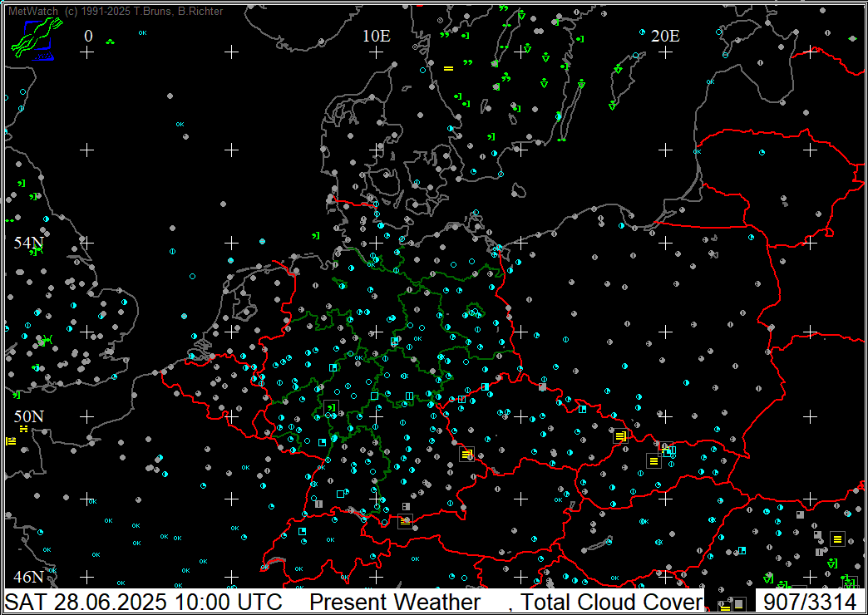The width and height of the screenshot is (868, 615).
Task: Click the 46N latitude label
Action: tap(29, 577)
